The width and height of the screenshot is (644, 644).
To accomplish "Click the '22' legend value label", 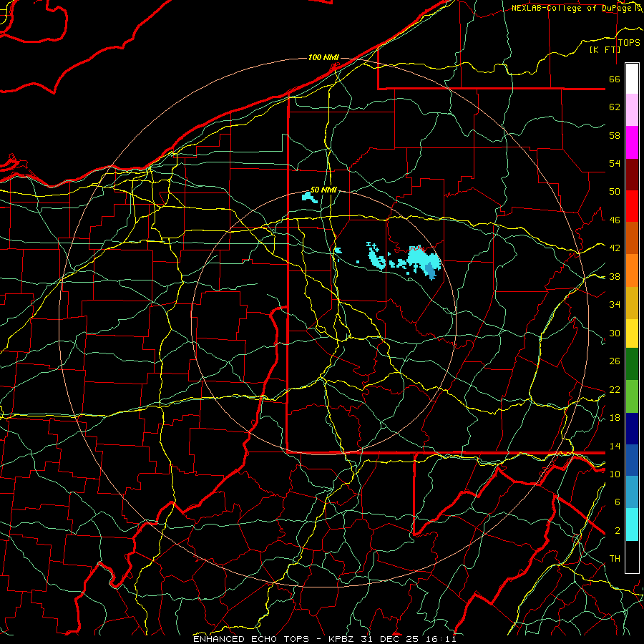I will click(615, 390).
